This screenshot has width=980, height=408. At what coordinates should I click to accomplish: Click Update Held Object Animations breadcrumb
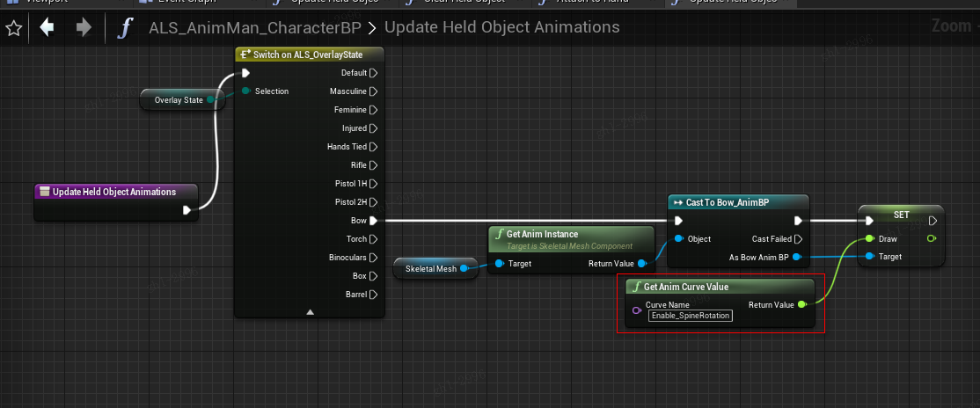501,28
